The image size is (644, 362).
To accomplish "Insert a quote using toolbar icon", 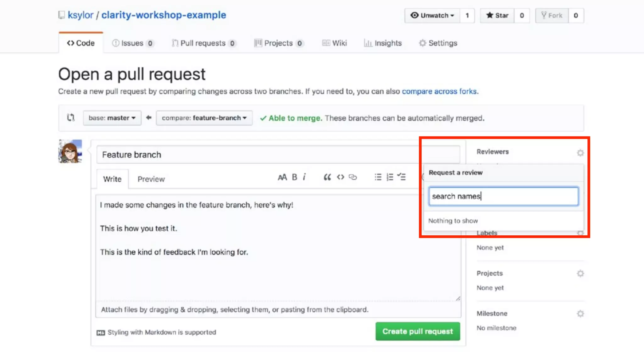I will [x=327, y=177].
